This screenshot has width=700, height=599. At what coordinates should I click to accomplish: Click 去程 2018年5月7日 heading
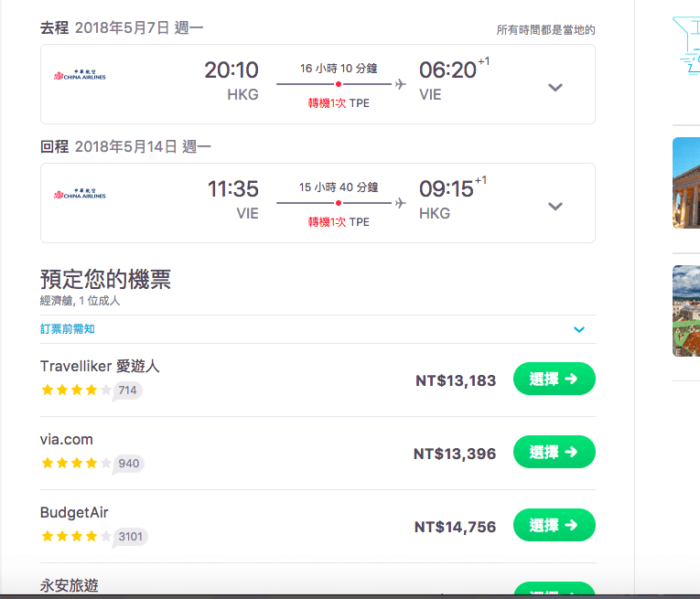(122, 28)
